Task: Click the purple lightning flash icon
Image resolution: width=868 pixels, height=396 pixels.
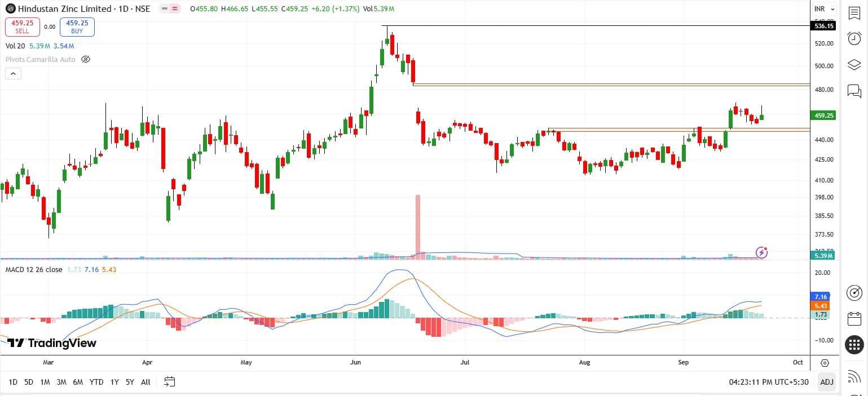Action: pyautogui.click(x=761, y=252)
